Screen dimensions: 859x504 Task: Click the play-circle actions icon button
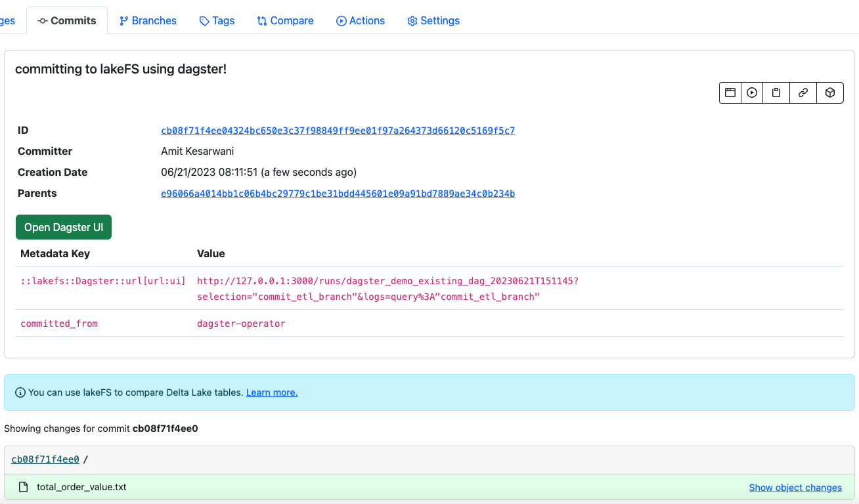tap(752, 93)
